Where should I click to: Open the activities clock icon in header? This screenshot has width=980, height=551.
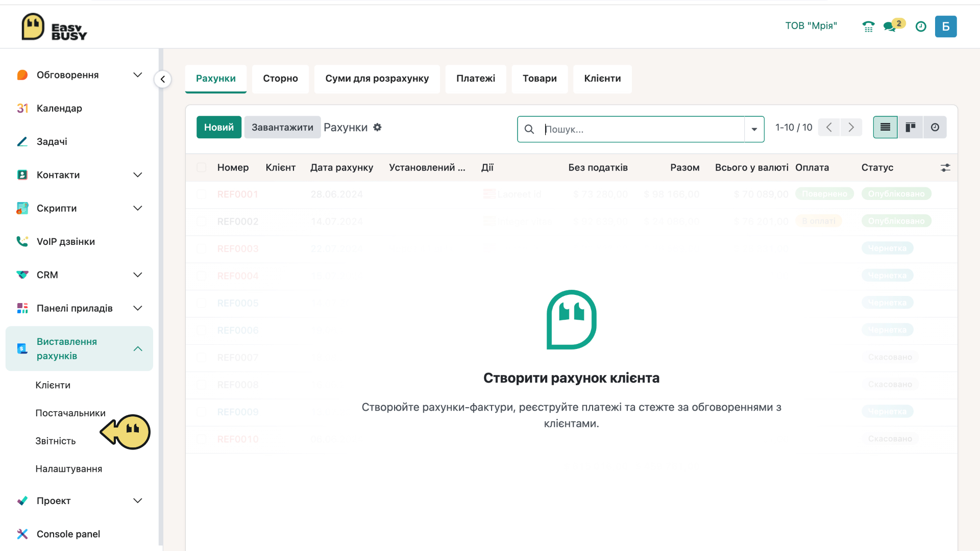[x=921, y=27]
